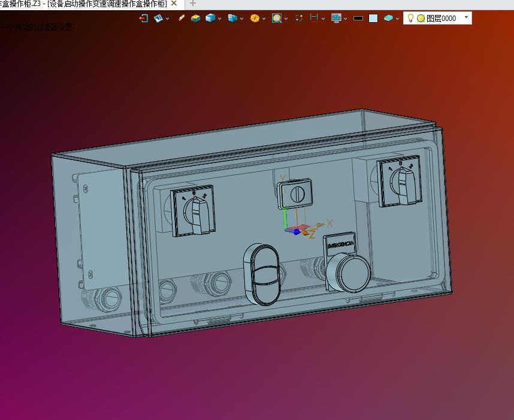Screen dimensions: 514x420
Task: Click the monitor display settings icon
Action: (336, 18)
